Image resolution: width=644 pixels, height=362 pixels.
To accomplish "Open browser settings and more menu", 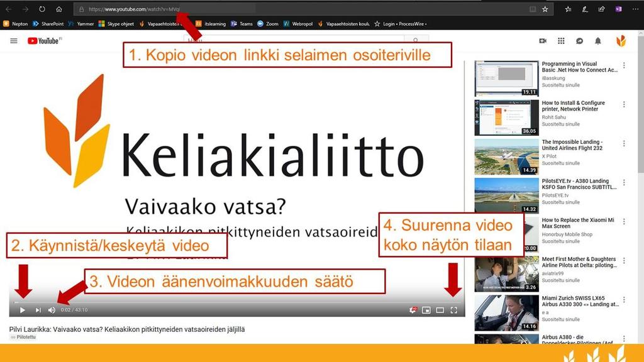I will coord(635,9).
